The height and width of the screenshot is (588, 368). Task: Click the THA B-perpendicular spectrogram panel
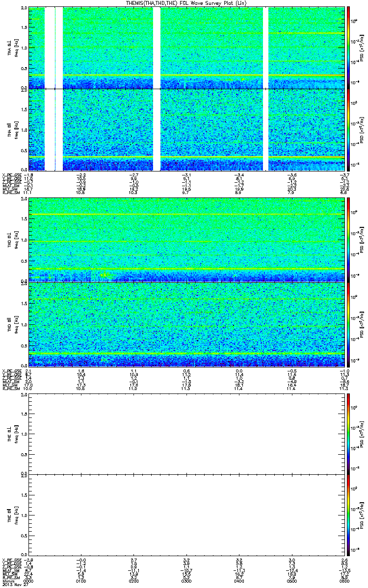(x=187, y=48)
